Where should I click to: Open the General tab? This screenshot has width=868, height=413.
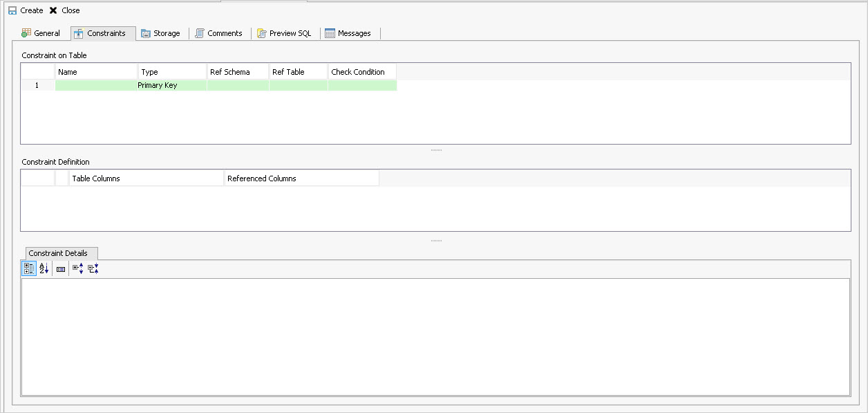(41, 33)
